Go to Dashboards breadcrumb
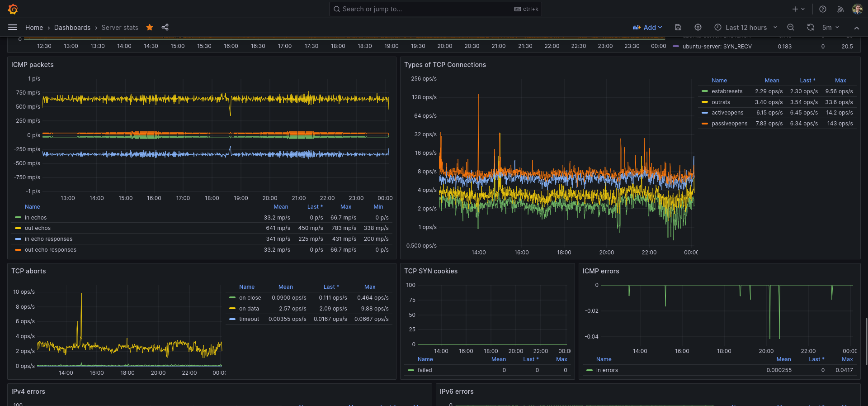Screen dimensions: 868x406 (x=72, y=28)
